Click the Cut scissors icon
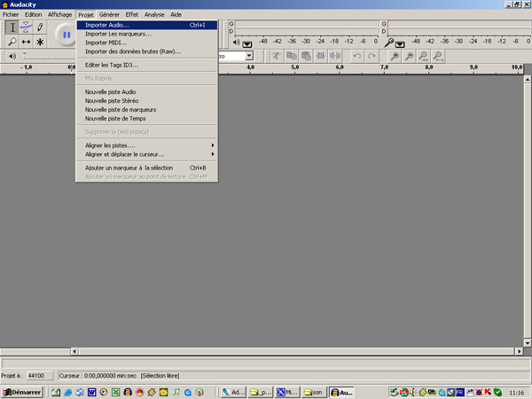The image size is (532, 399). pos(277,56)
